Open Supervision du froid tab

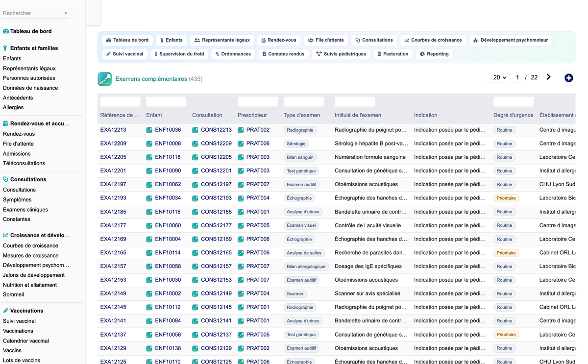coord(179,54)
